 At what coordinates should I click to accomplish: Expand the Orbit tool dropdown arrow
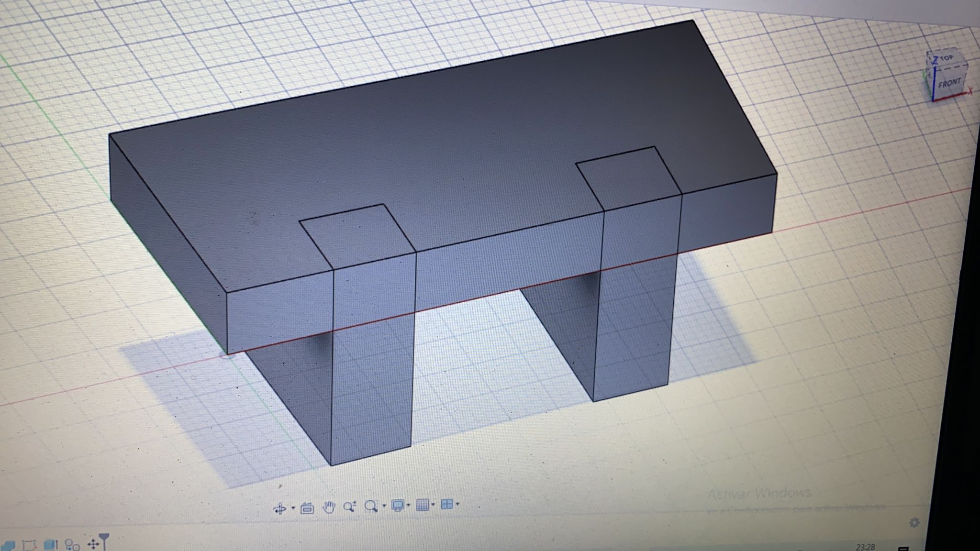click(x=293, y=508)
